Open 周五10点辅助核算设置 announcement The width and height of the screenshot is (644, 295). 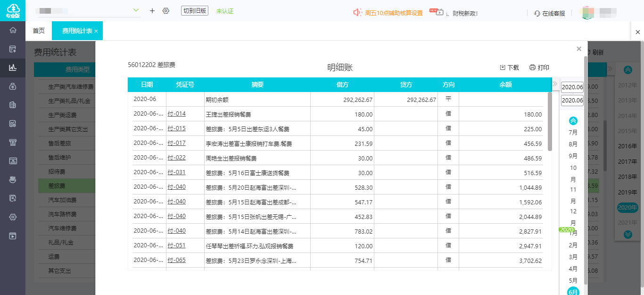pyautogui.click(x=394, y=13)
